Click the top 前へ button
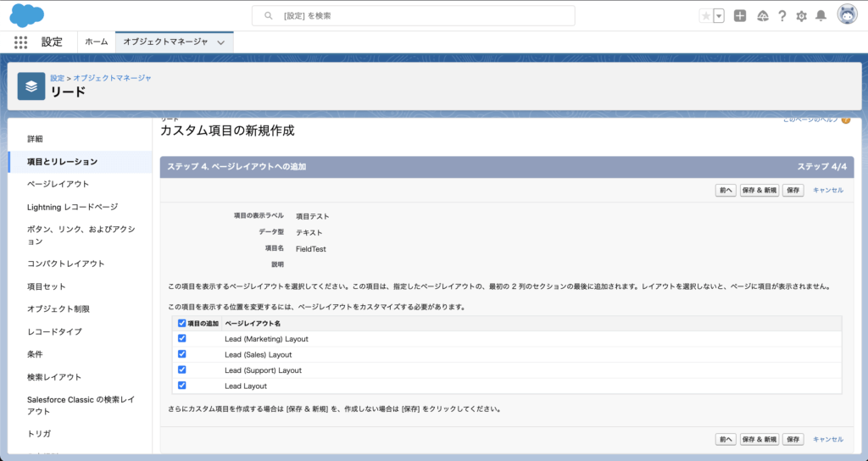 (x=726, y=191)
